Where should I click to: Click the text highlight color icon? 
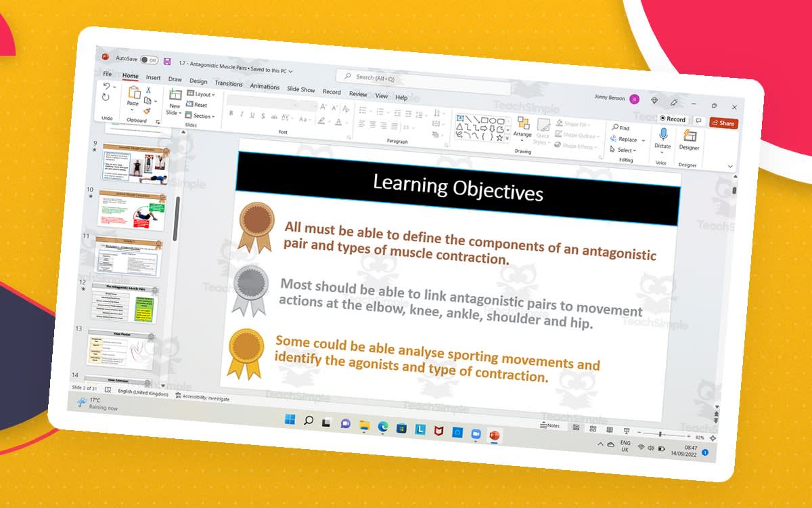point(321,121)
